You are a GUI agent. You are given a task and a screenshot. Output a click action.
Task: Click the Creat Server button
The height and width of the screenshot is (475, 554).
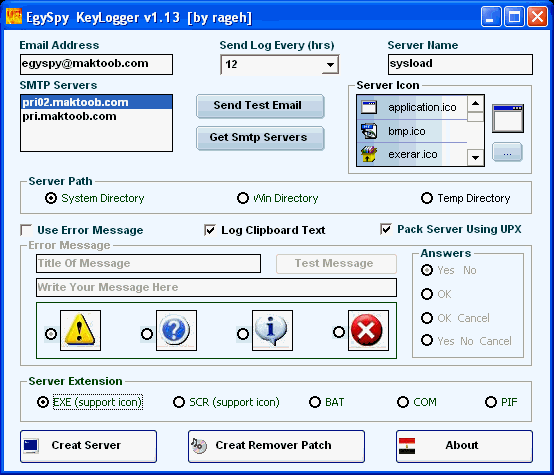pos(88,446)
